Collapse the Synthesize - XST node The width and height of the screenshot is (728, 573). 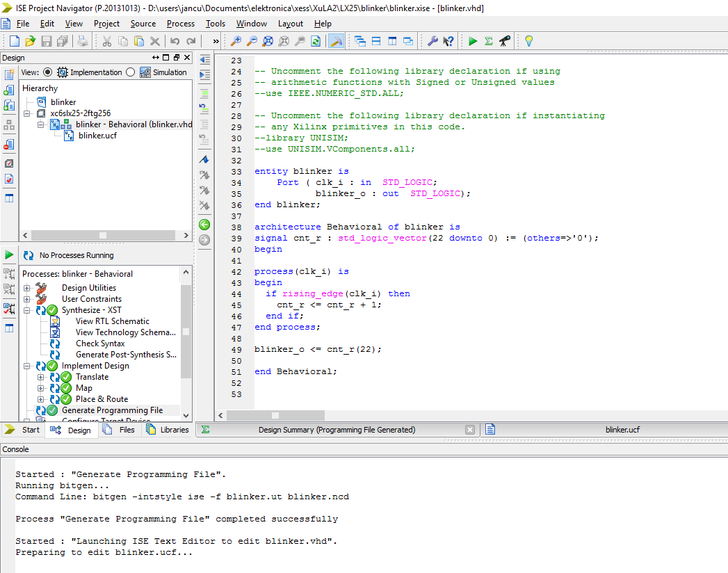click(27, 310)
